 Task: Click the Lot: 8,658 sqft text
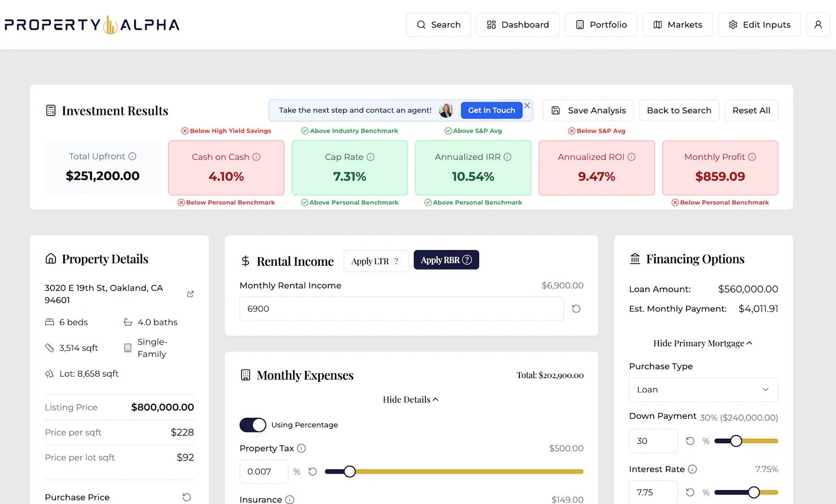tap(89, 373)
